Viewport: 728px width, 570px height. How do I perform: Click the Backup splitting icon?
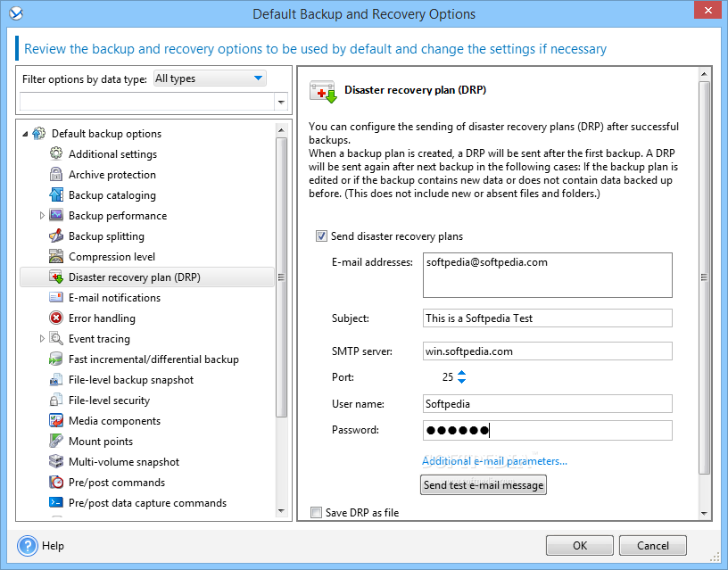[x=56, y=235]
